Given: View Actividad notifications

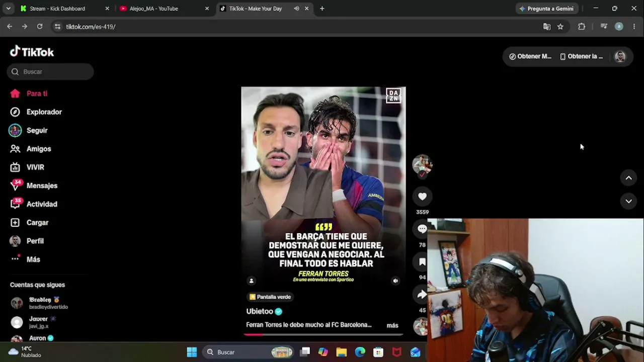Looking at the screenshot, I should pyautogui.click(x=34, y=204).
